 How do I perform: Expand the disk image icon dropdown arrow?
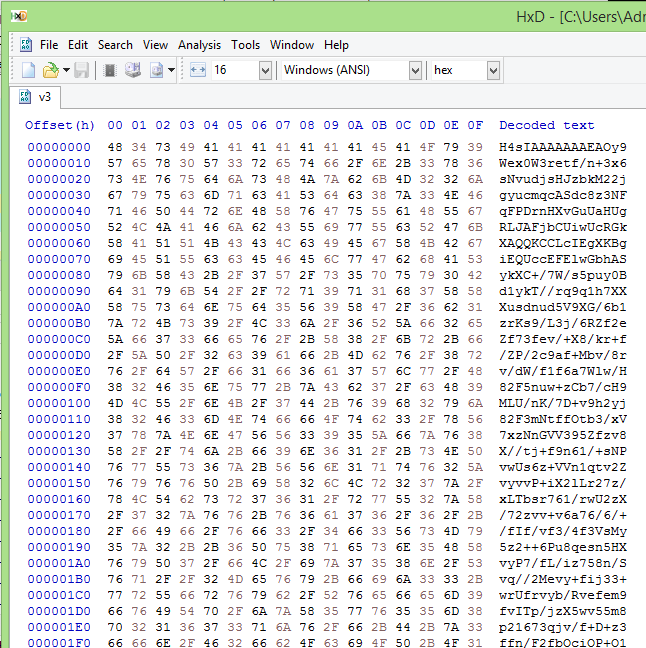(x=171, y=70)
